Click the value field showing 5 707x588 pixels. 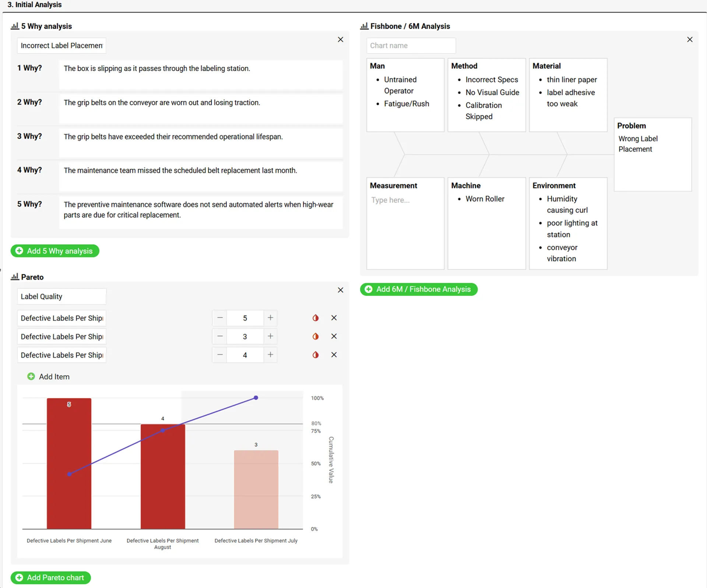pyautogui.click(x=245, y=318)
